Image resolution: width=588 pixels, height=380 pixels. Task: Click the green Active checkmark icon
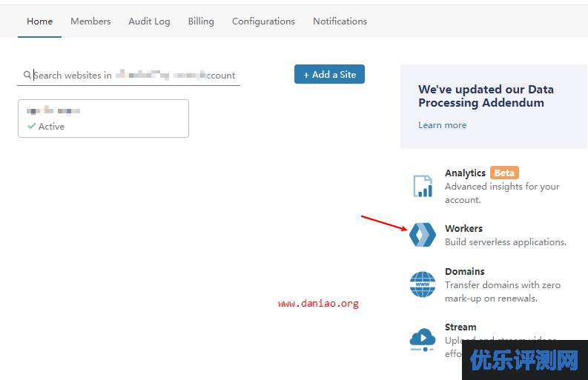[31, 126]
